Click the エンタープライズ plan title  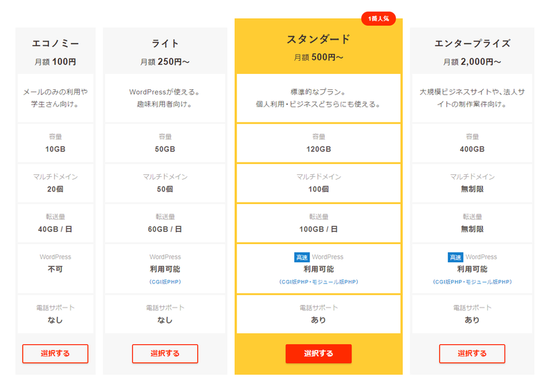(x=472, y=44)
